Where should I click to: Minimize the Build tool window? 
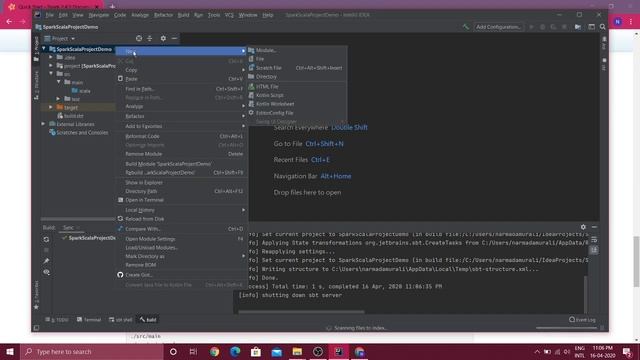click(594, 227)
